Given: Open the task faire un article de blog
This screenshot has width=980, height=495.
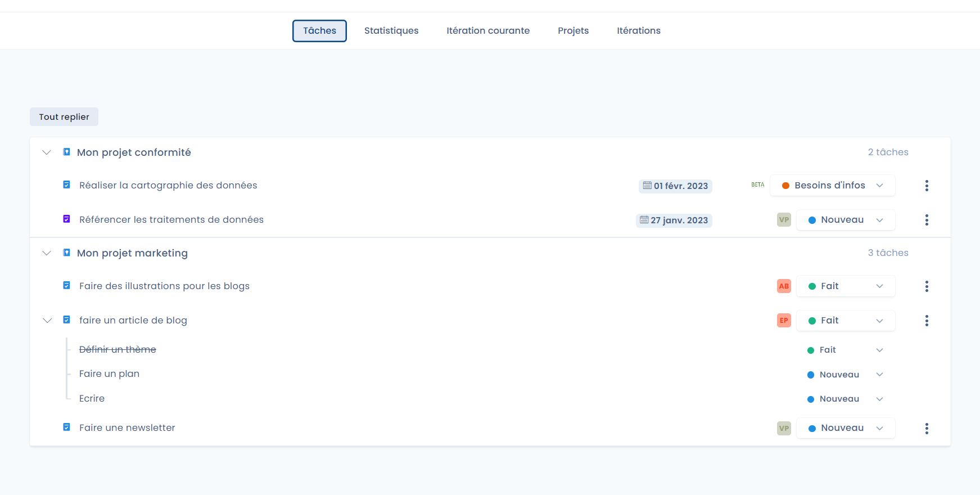Looking at the screenshot, I should [x=133, y=320].
